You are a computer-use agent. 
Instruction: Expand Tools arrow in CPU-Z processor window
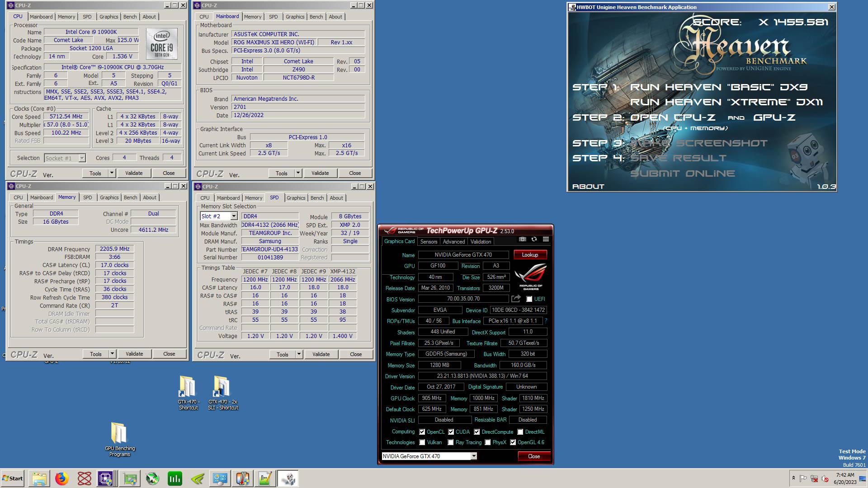[112, 173]
